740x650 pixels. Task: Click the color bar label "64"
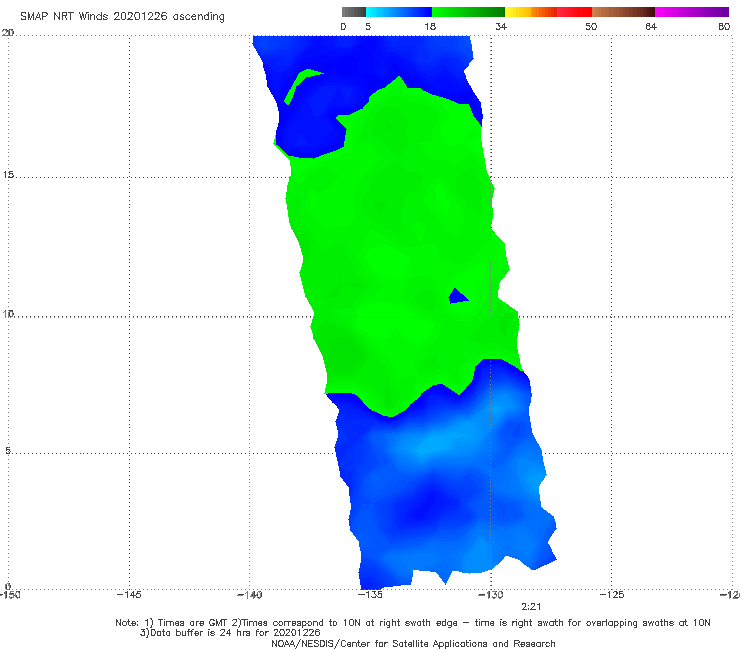click(651, 26)
